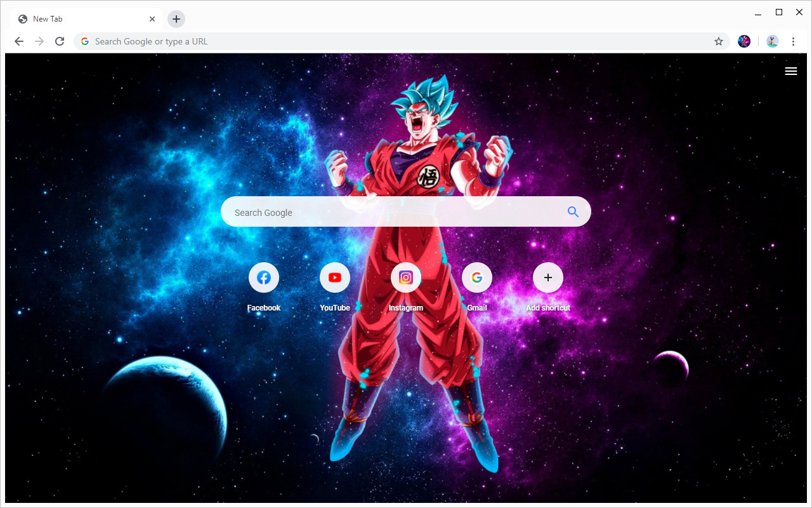Click the magnifier search icon

(x=573, y=212)
